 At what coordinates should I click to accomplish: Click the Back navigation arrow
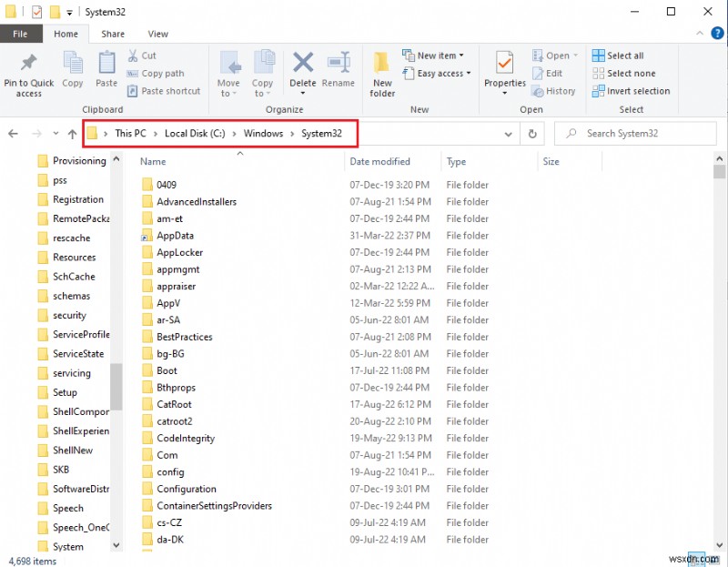pos(13,134)
